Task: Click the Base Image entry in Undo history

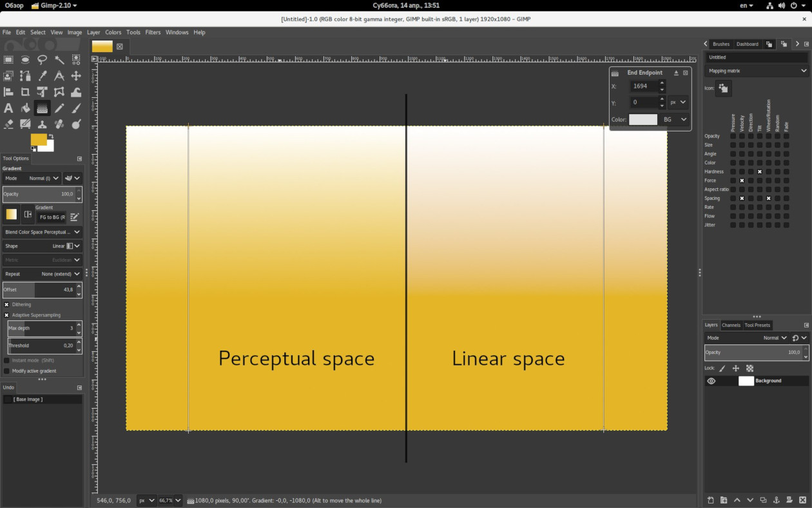Action: click(x=27, y=399)
